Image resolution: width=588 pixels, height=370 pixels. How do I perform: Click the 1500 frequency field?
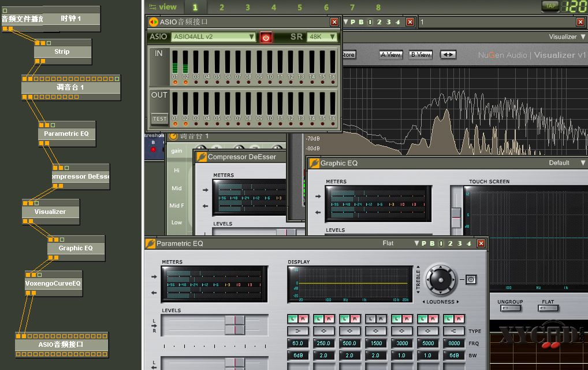(376, 343)
